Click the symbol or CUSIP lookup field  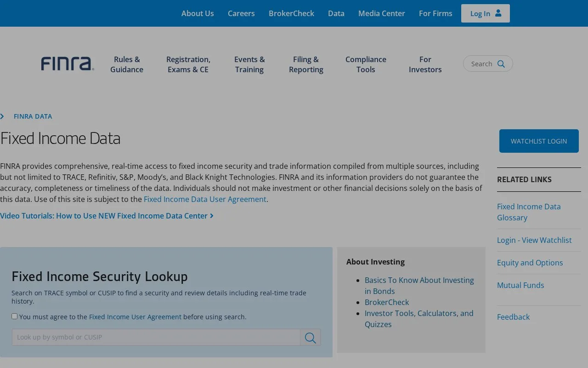coord(156,337)
